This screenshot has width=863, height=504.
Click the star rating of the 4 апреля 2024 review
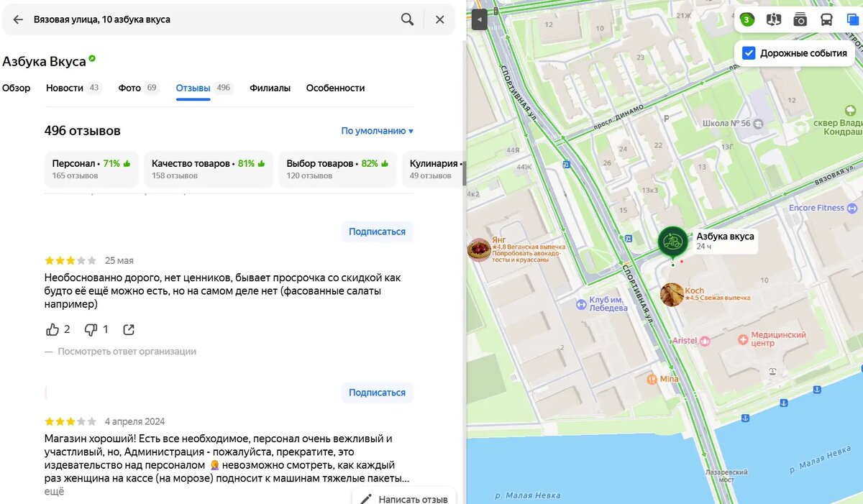(x=70, y=421)
